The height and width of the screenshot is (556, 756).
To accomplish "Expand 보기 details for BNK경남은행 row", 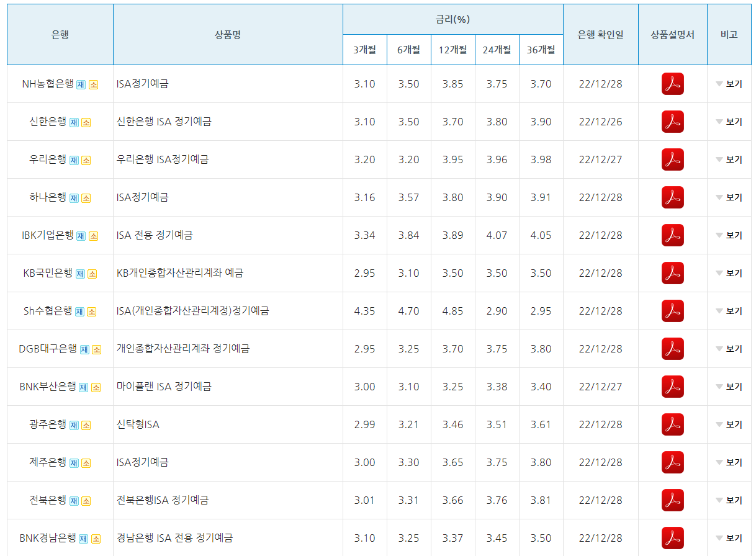I will (729, 538).
